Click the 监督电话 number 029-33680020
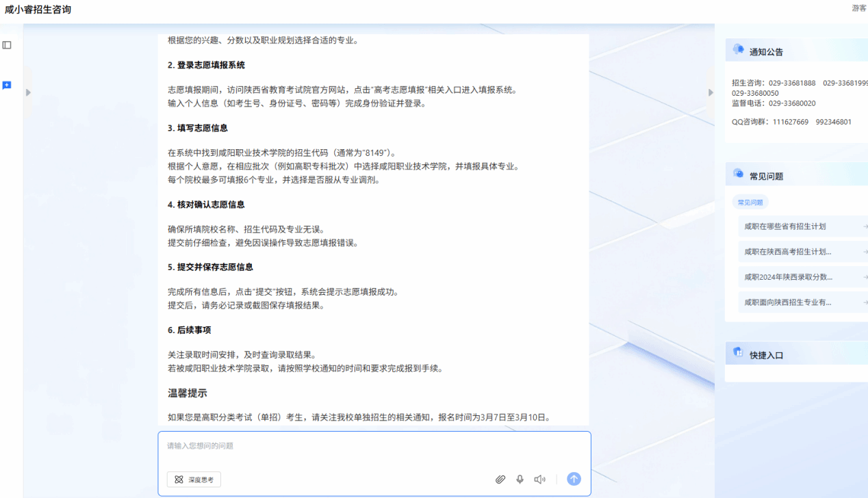 [792, 103]
